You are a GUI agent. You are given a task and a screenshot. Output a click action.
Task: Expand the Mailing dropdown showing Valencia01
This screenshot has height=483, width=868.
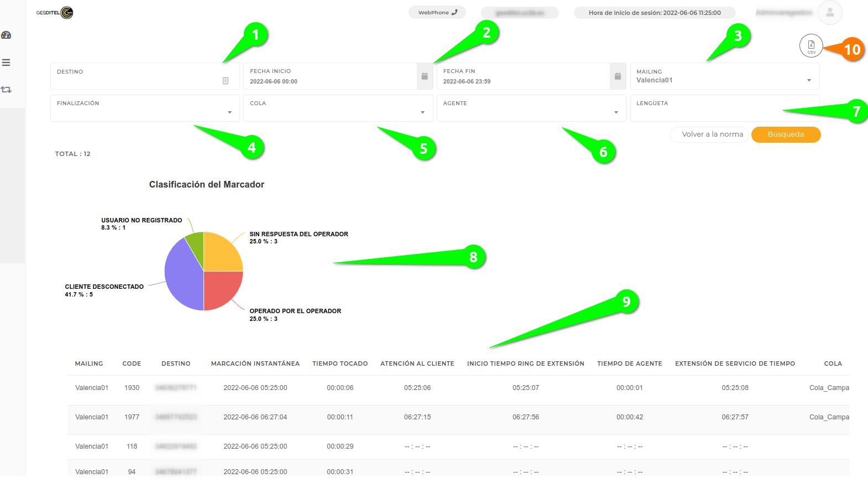tap(724, 80)
